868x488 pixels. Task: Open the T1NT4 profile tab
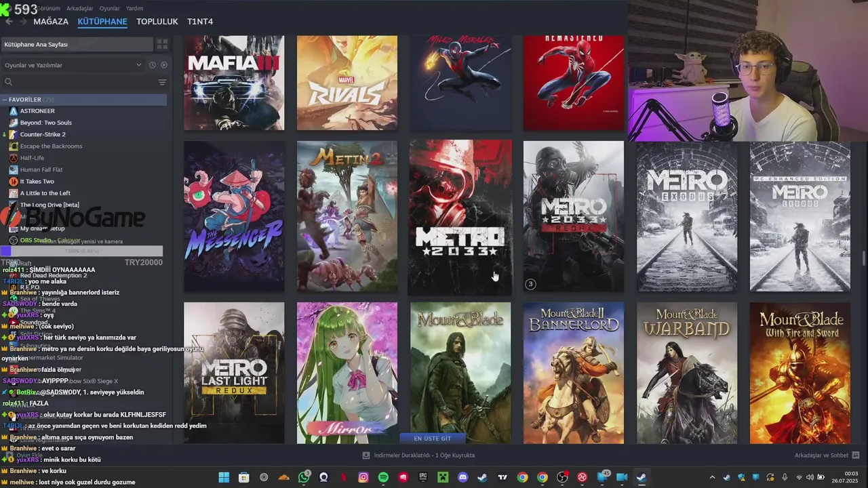point(200,22)
